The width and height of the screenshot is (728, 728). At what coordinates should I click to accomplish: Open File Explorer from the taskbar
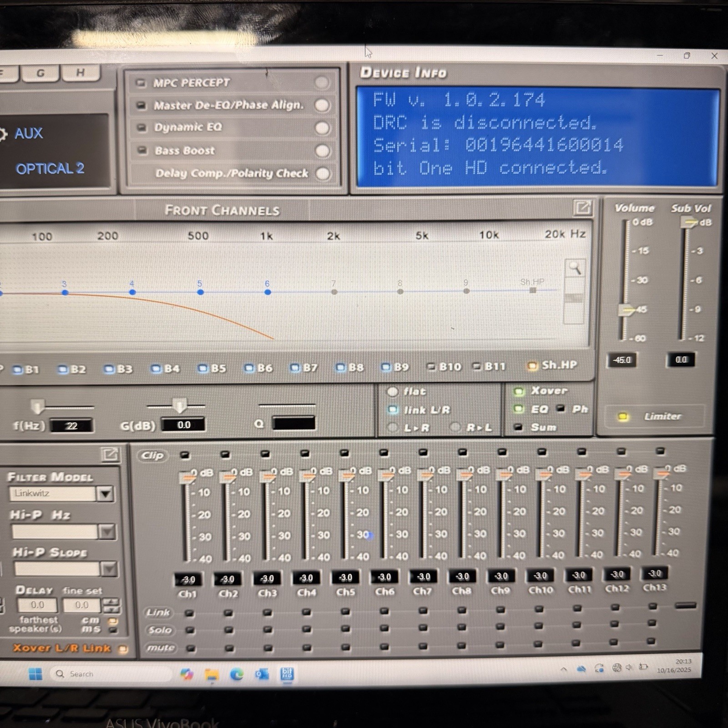point(212,674)
